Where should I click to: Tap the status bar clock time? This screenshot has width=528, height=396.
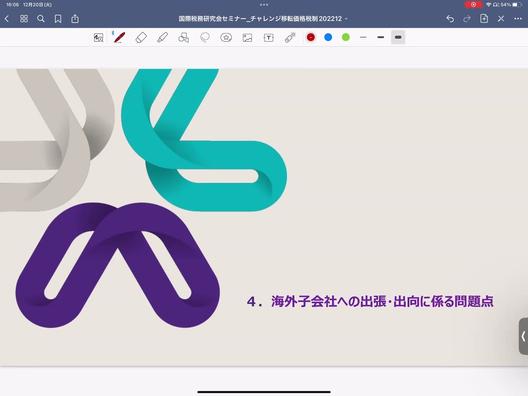[12, 5]
